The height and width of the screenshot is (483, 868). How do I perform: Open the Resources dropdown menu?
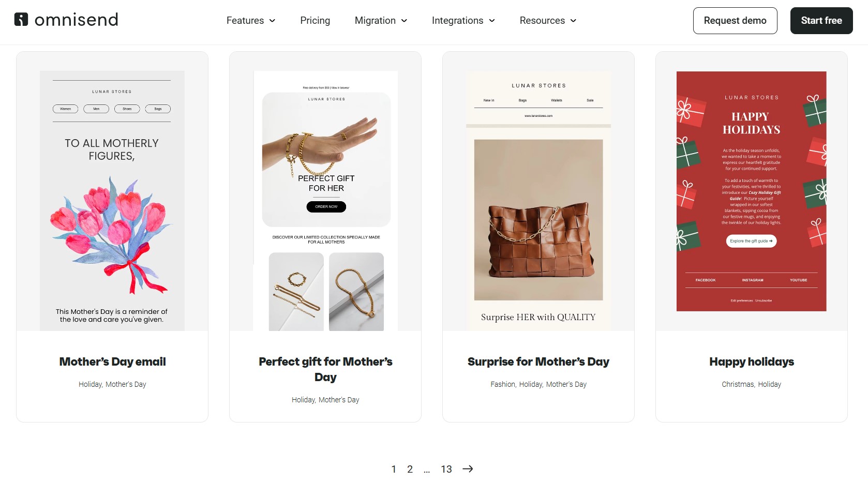pos(548,21)
